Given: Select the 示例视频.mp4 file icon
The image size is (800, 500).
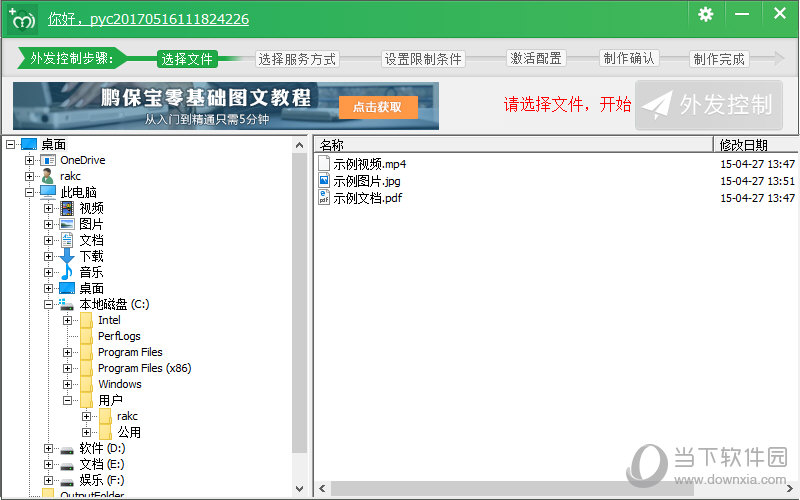Looking at the screenshot, I should [323, 163].
